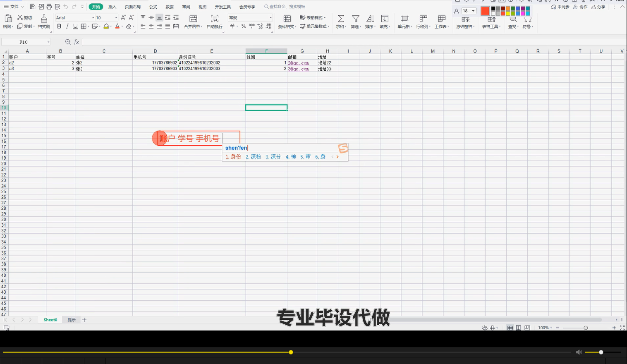Toggle right horizontal alignment
627x364 pixels.
click(159, 26)
